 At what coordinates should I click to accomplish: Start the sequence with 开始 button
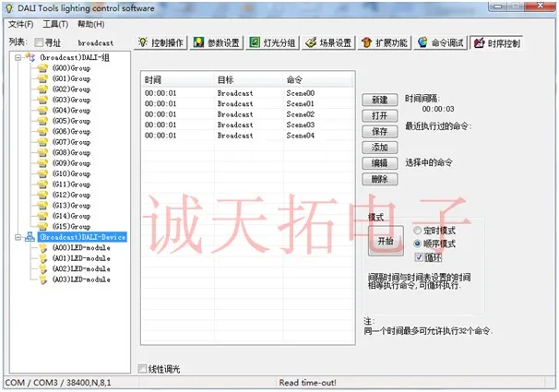click(x=386, y=241)
